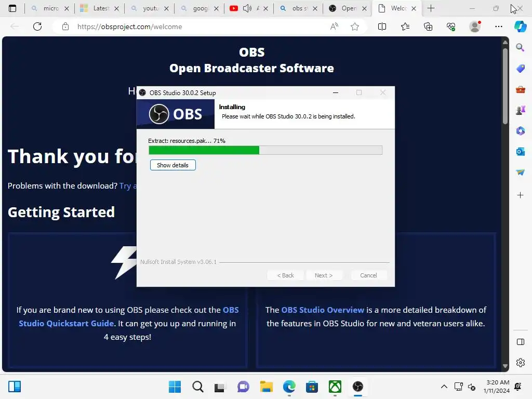The width and height of the screenshot is (532, 399).
Task: Mute the YouTube tab speaker icon
Action: coord(247,8)
